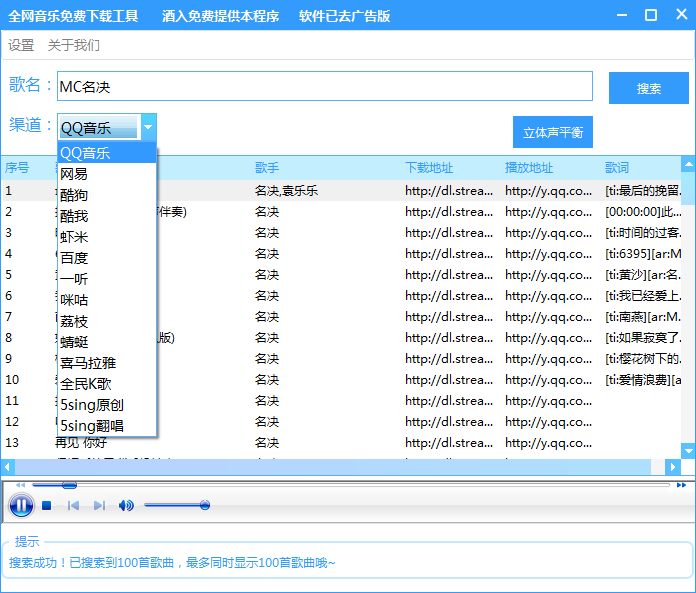The width and height of the screenshot is (696, 593).
Task: Click row 2 download address link
Action: [x=449, y=212]
